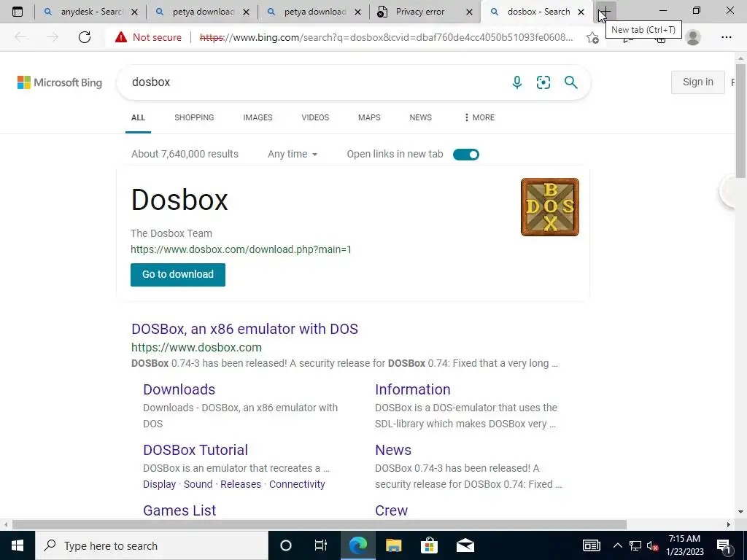
Task: Open the Information sitelink
Action: click(413, 389)
